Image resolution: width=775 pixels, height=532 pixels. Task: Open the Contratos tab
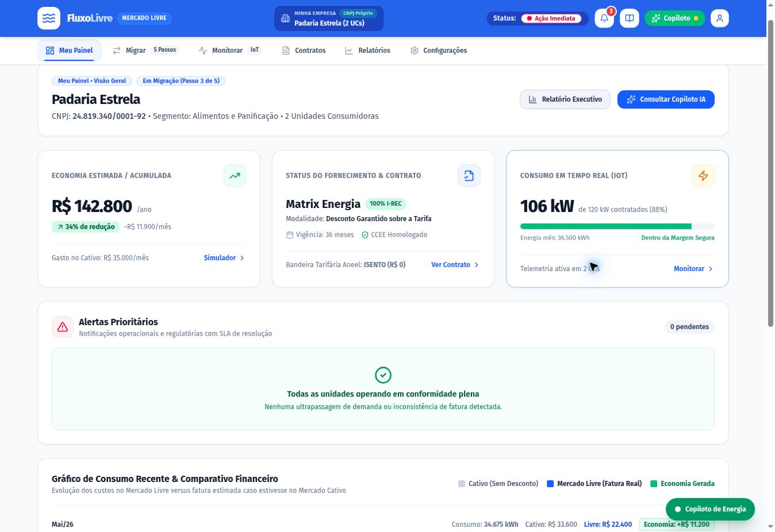coord(304,51)
